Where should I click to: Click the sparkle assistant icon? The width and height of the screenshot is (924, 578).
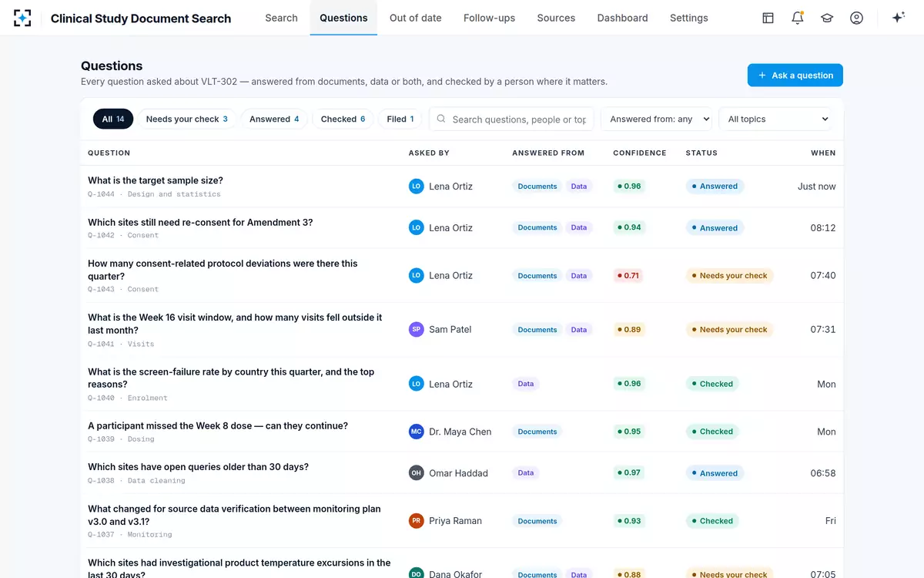pos(898,18)
